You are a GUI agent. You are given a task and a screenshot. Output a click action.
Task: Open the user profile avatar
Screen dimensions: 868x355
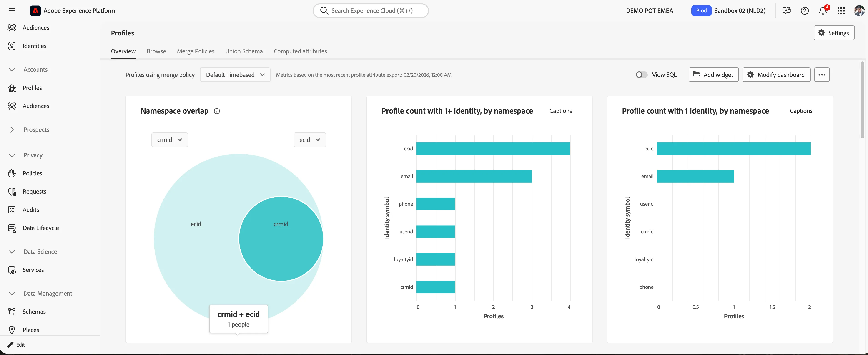click(859, 10)
